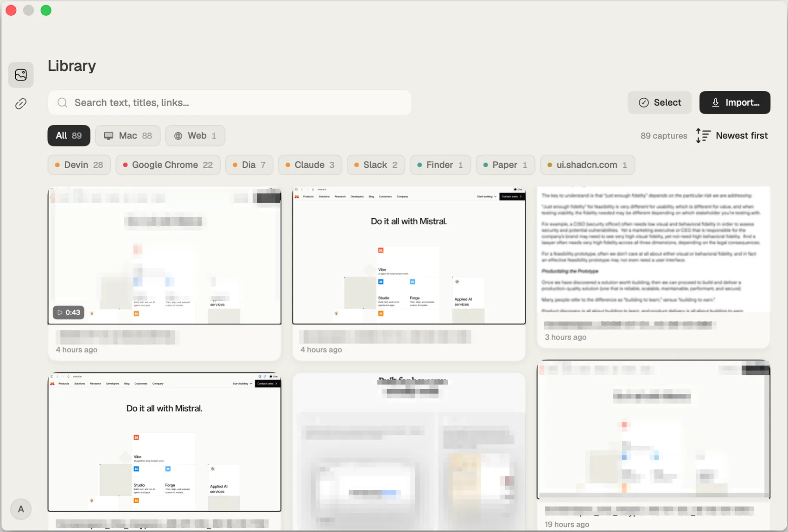Viewport: 788px width, 532px height.
Task: Filter captures by Google Chrome
Action: click(168, 165)
